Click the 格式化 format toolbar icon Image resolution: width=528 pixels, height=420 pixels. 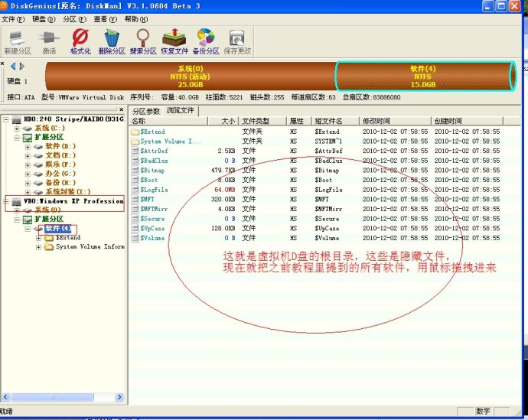tap(80, 42)
